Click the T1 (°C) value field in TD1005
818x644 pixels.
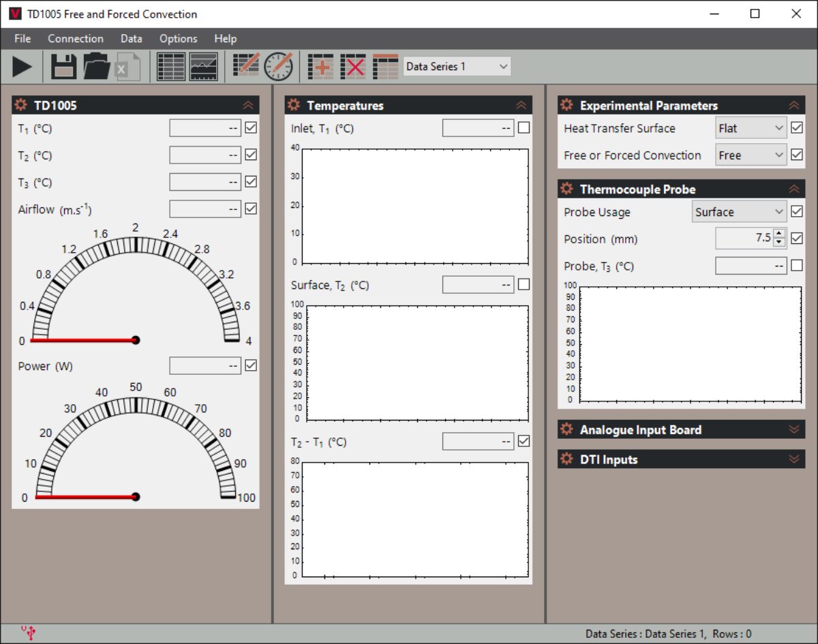(x=205, y=128)
